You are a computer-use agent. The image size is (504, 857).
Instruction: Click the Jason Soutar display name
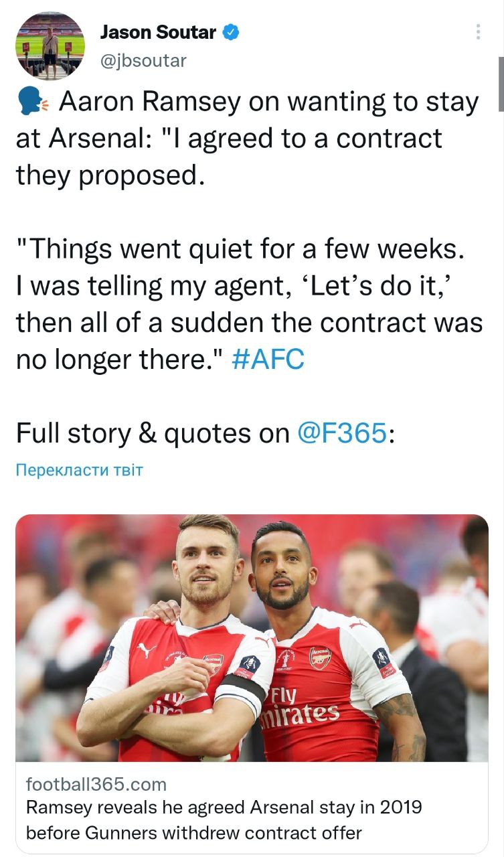pyautogui.click(x=159, y=31)
